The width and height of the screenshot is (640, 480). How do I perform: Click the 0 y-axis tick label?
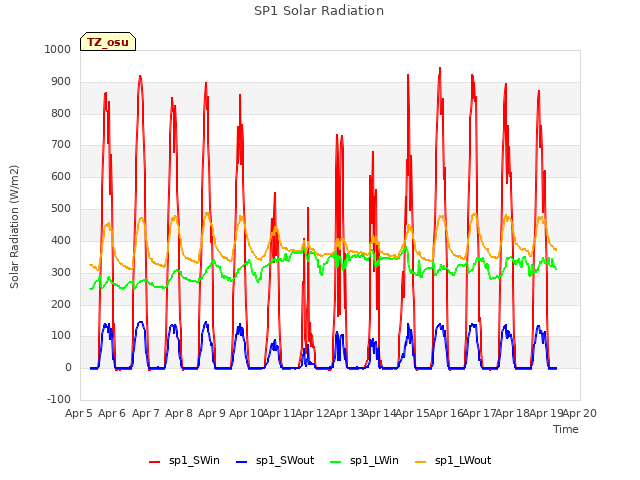pyautogui.click(x=68, y=367)
